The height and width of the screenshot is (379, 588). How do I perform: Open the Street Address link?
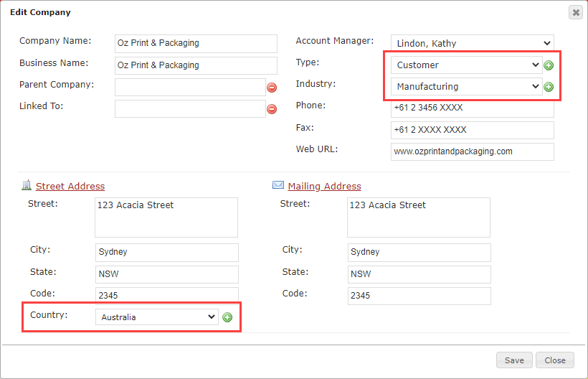pyautogui.click(x=70, y=186)
